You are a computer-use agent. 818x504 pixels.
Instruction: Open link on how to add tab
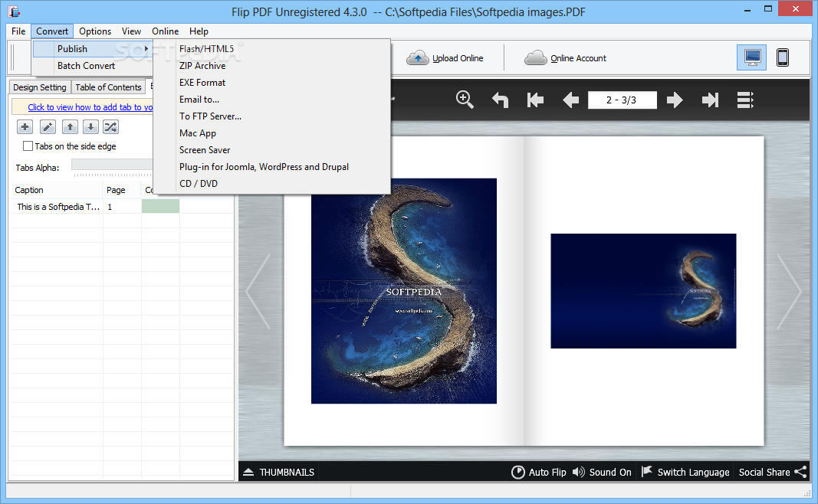(x=90, y=106)
